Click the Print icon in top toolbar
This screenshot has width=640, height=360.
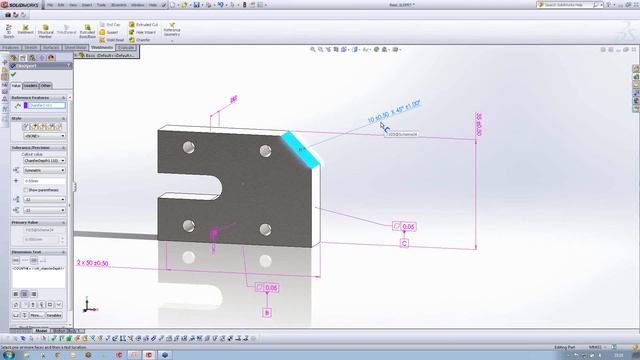click(x=209, y=5)
